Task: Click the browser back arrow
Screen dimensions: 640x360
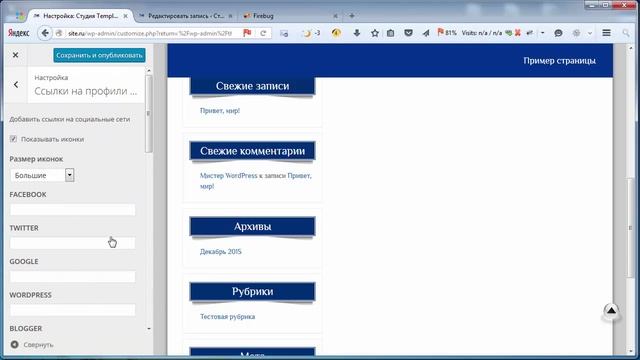Action: tap(45, 33)
